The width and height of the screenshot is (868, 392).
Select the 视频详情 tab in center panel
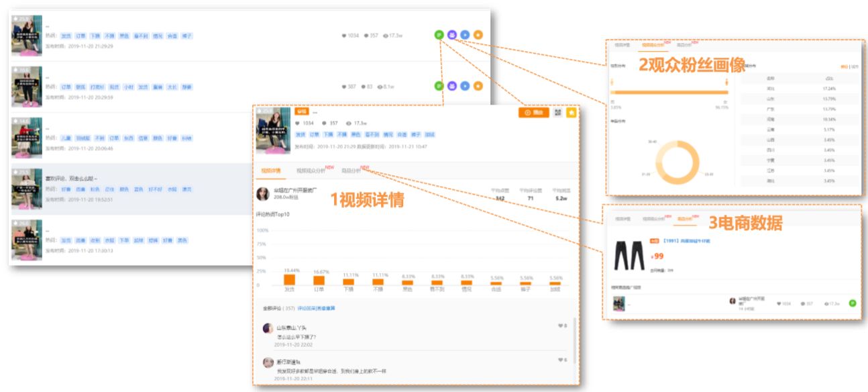(272, 170)
